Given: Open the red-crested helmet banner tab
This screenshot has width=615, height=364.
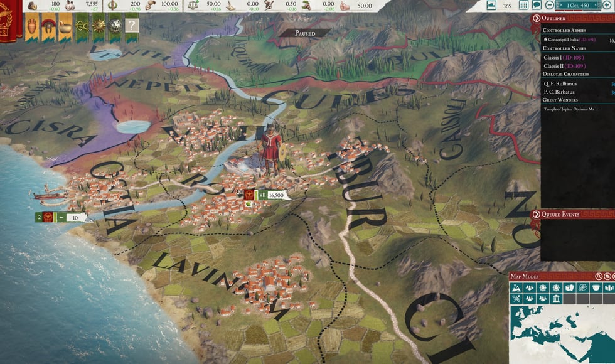Looking at the screenshot, I should 49,26.
